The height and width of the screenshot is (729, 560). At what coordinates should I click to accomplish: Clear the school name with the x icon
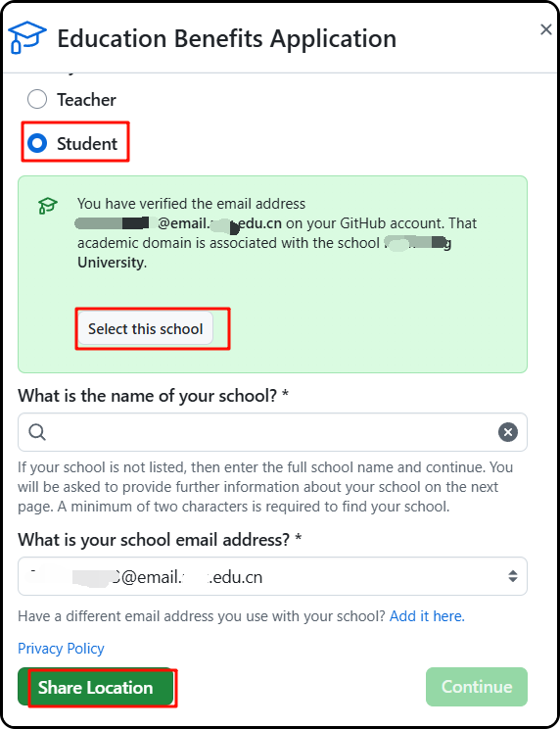[x=508, y=432]
